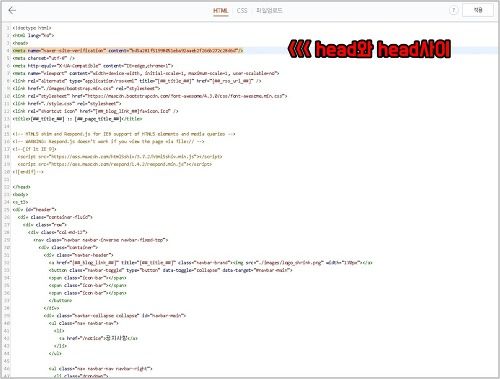Viewport: 500px width, 379px height.
Task: Click the div class="col-md-12" line
Action: pos(58,232)
